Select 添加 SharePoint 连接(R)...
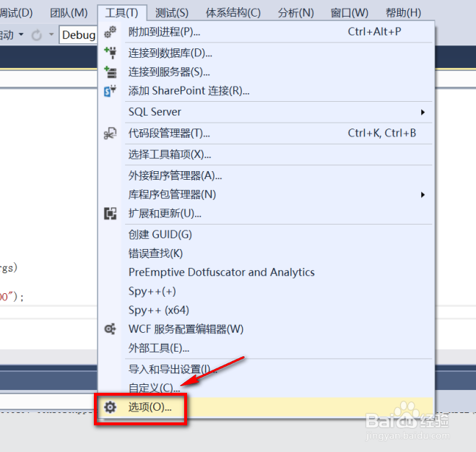476x452 pixels. 267,91
